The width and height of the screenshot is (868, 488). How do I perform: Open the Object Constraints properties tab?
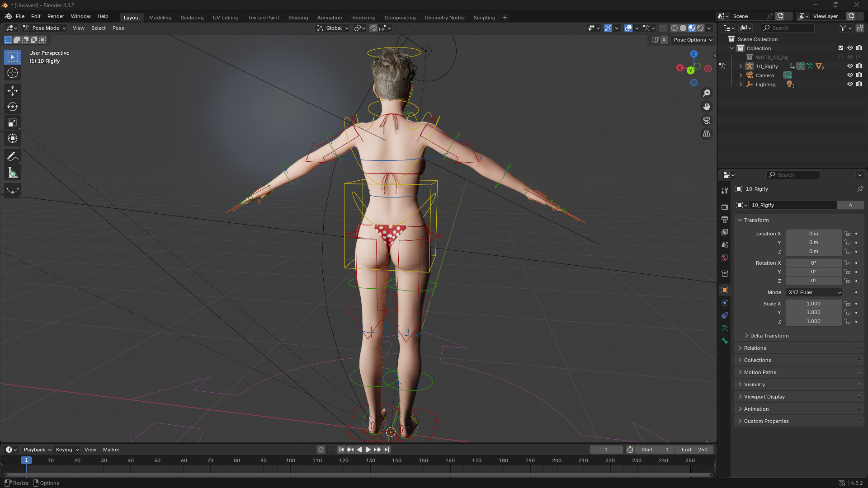pos(725,315)
